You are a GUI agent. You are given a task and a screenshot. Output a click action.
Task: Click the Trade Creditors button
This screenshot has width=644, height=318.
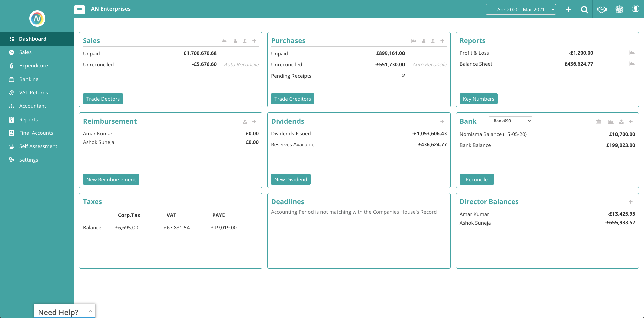tap(292, 99)
